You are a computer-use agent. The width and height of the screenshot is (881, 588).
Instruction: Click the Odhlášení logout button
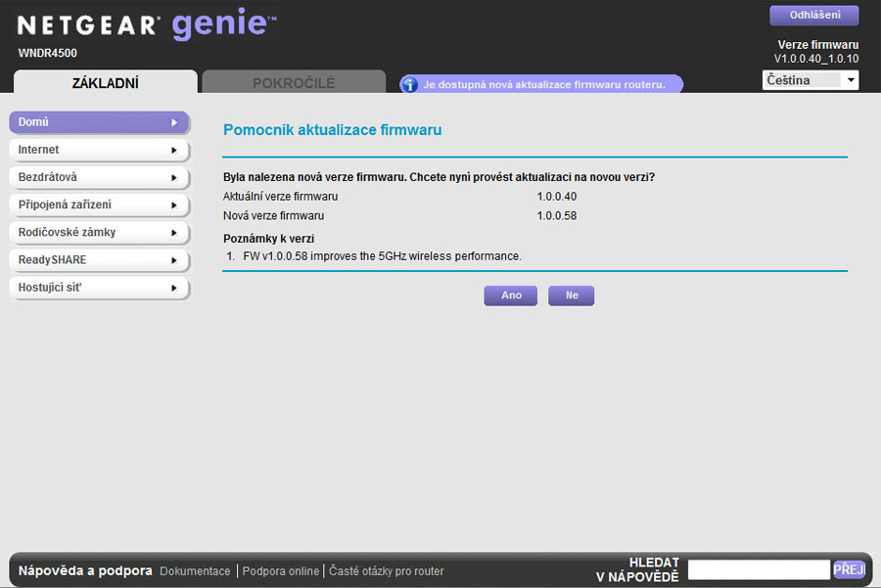coord(814,15)
